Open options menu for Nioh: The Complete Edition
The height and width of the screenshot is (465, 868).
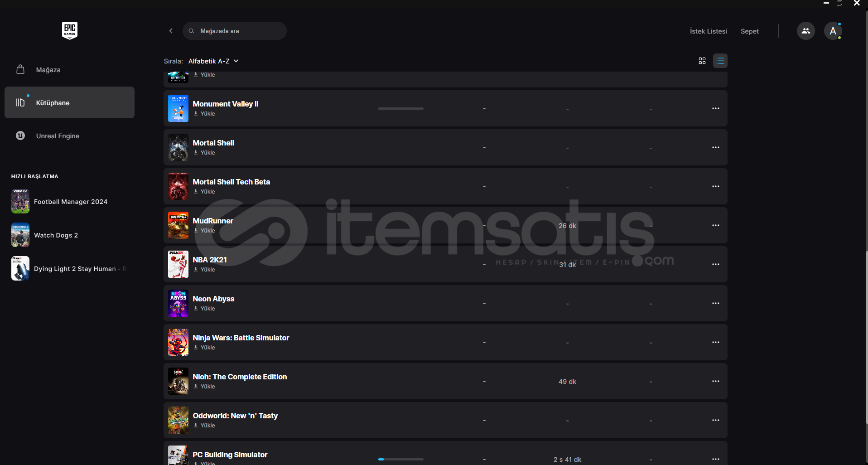click(716, 381)
